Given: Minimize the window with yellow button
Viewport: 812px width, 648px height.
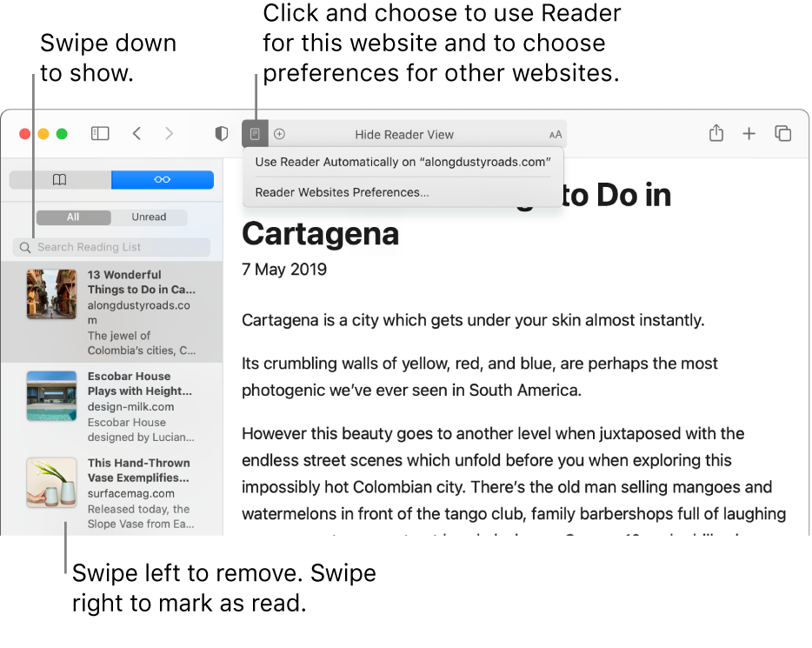Looking at the screenshot, I should pyautogui.click(x=43, y=134).
